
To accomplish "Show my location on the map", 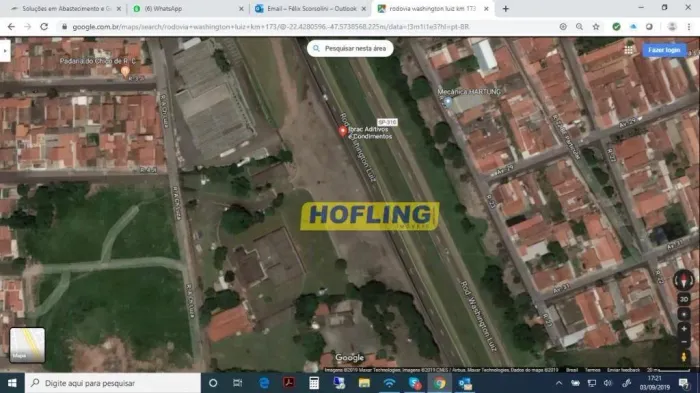I will coord(683,314).
